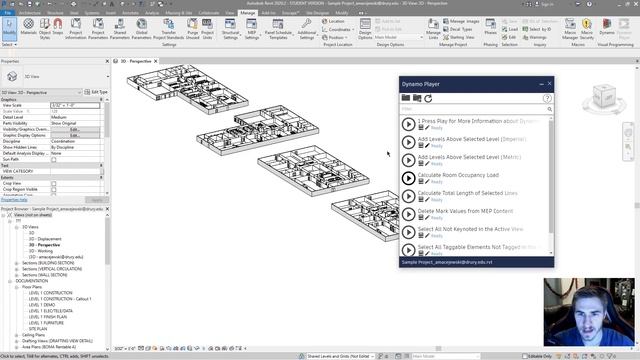Open Design Options
Image resolution: width=640 pixels, height=360 pixels.
365,29
